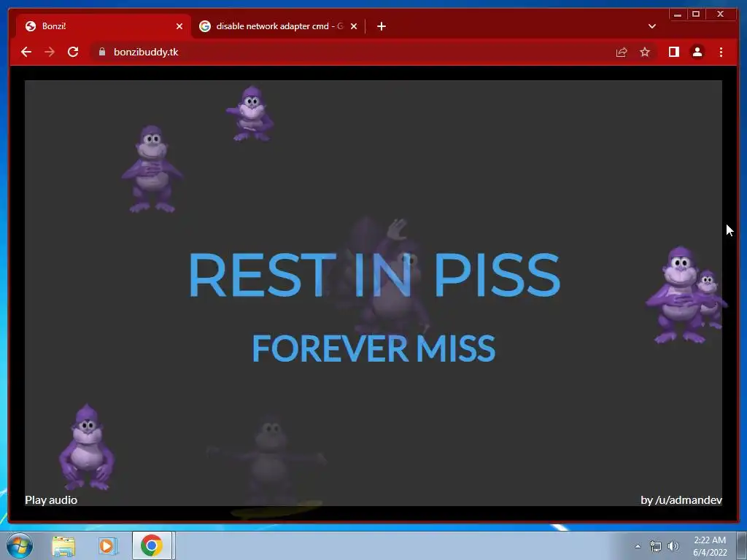
Task: Minimize the Chrome window
Action: (x=678, y=15)
